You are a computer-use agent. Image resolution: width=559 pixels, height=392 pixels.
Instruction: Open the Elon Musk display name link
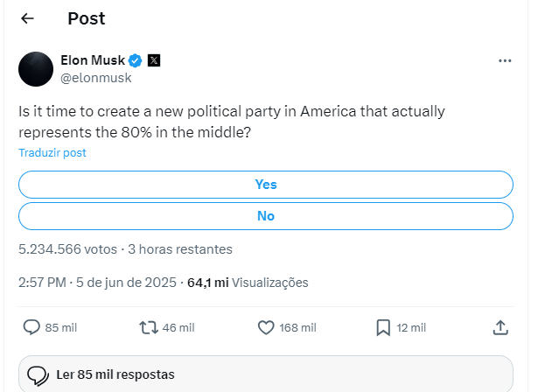(x=93, y=60)
